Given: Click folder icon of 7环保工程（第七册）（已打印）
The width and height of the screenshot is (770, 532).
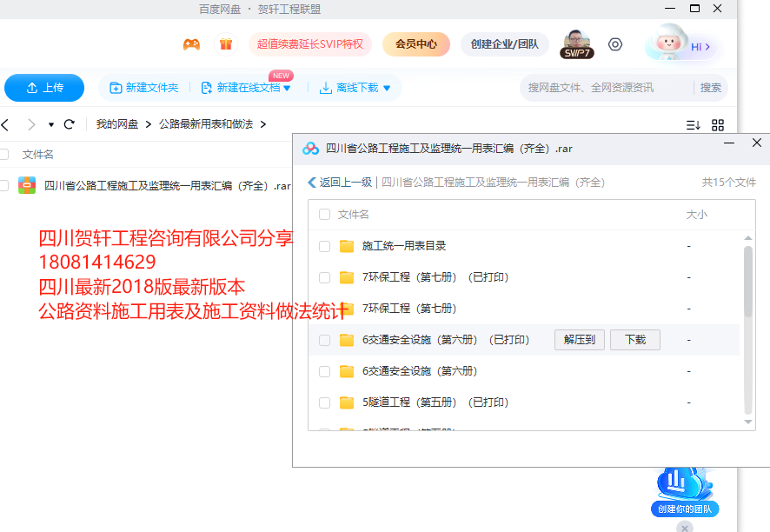Looking at the screenshot, I should pos(347,277).
